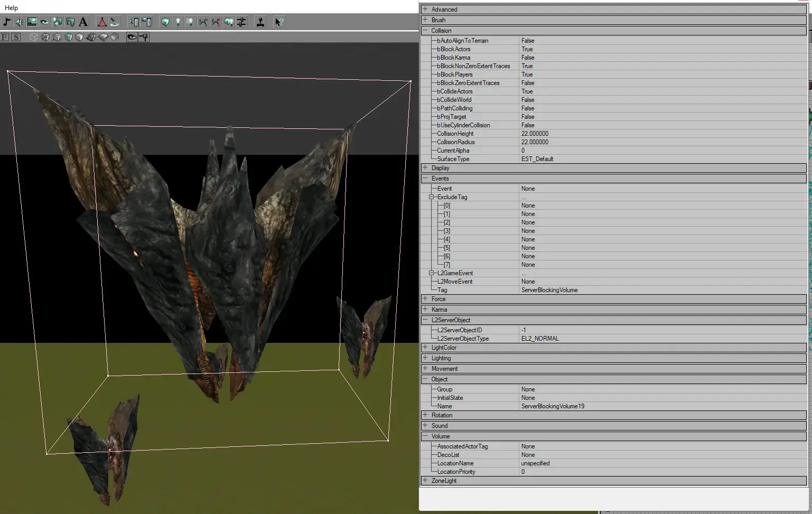
Task: Click the CollisionHeight value 22.000000
Action: [x=535, y=134]
